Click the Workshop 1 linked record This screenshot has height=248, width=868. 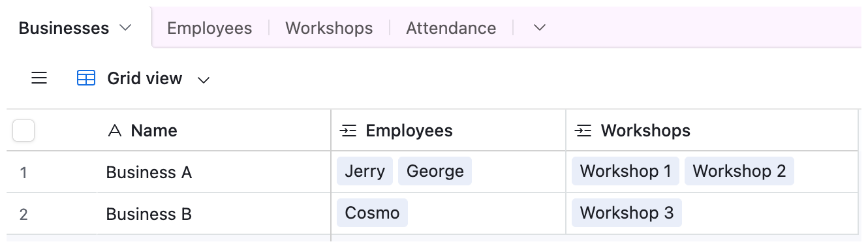(x=625, y=171)
